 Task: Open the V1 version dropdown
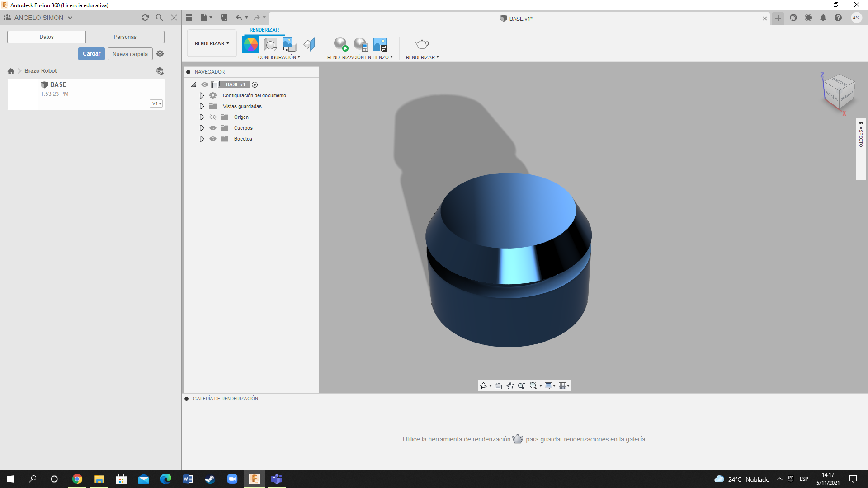tap(156, 103)
